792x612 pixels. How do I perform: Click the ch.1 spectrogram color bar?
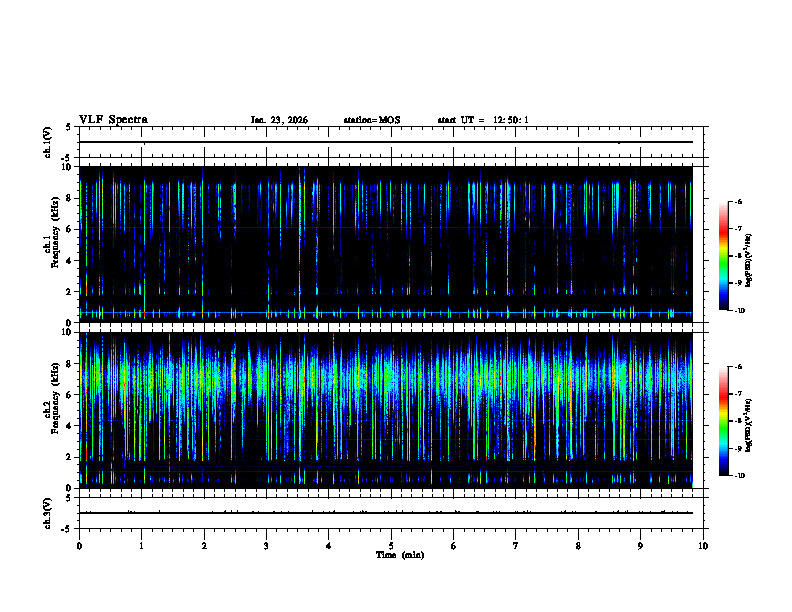tap(723, 256)
